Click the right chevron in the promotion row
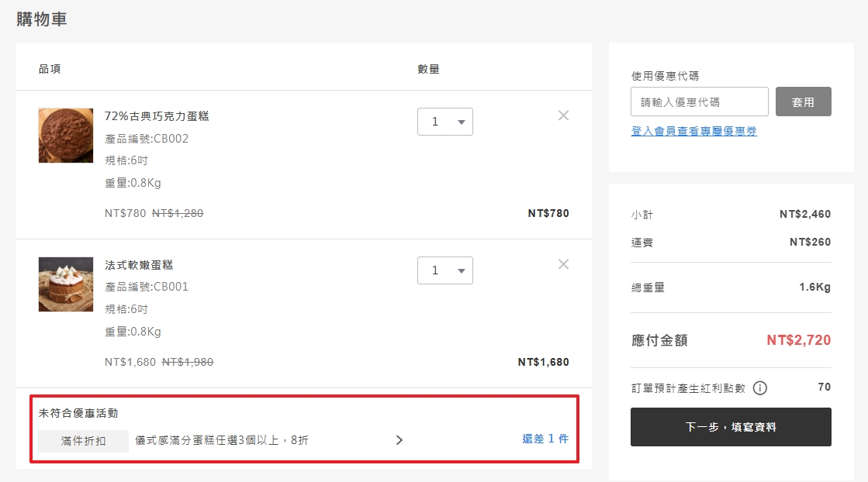This screenshot has height=482, width=868. coord(399,440)
